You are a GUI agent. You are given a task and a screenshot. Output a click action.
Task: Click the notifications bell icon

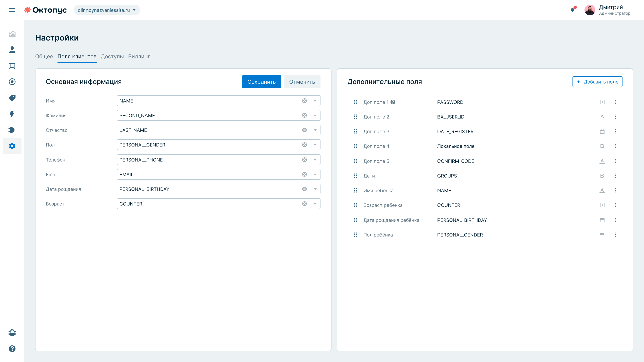pos(573,10)
